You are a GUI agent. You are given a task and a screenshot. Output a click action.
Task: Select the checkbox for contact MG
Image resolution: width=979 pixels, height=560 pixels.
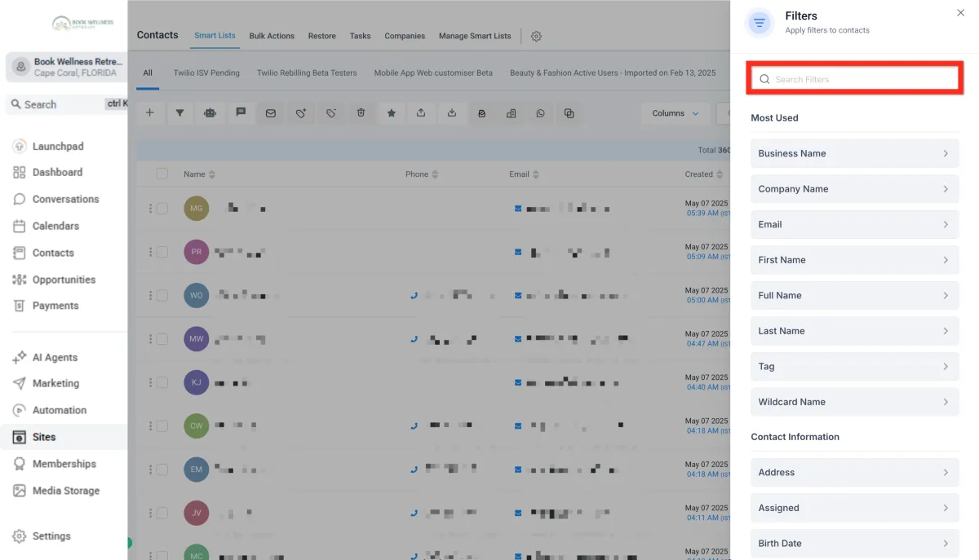162,209
